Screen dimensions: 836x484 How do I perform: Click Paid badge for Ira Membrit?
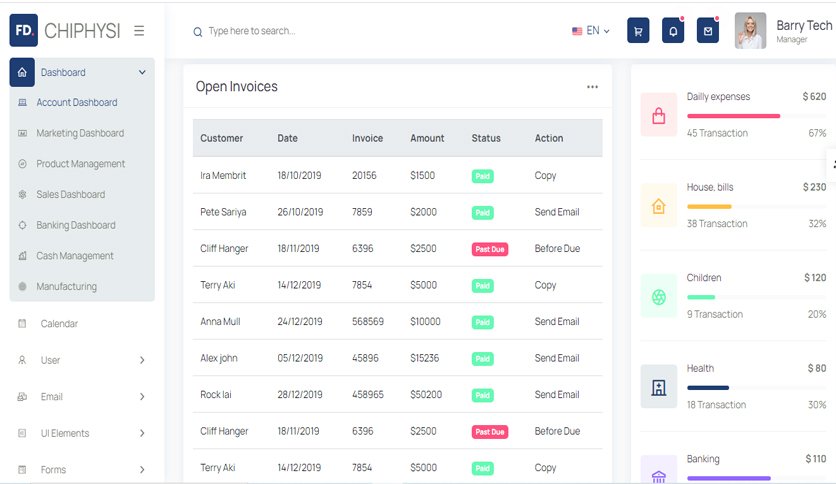[483, 176]
